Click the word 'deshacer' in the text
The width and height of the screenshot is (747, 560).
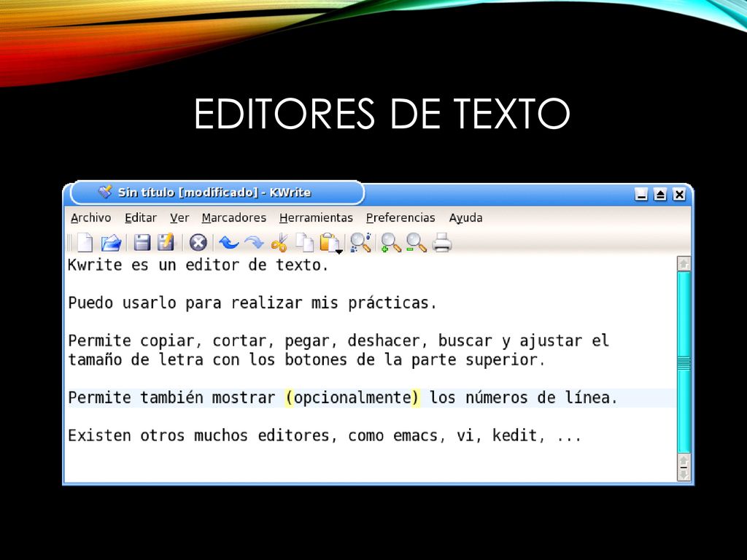click(384, 341)
